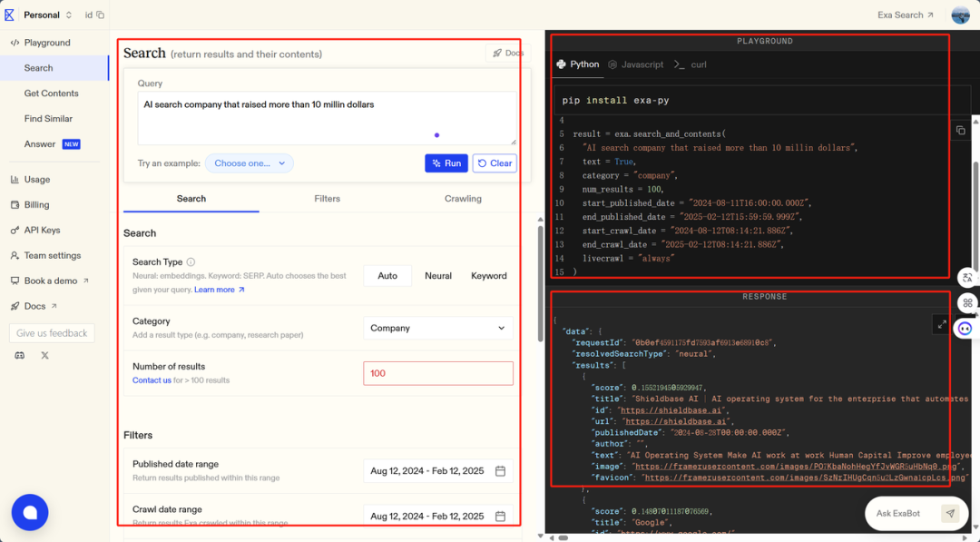Follow the Learn more link
The height and width of the screenshot is (542, 980).
click(x=220, y=290)
